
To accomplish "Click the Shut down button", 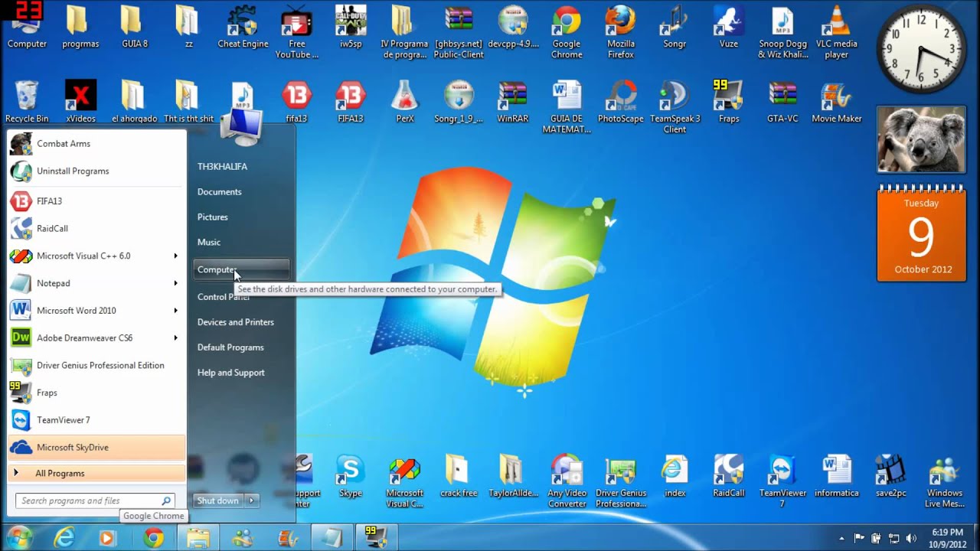I will tap(218, 500).
